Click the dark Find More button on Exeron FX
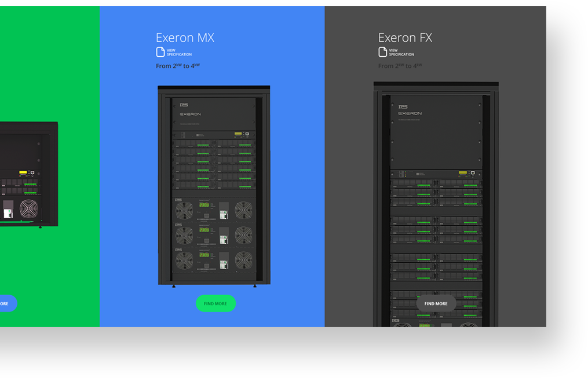 (436, 303)
